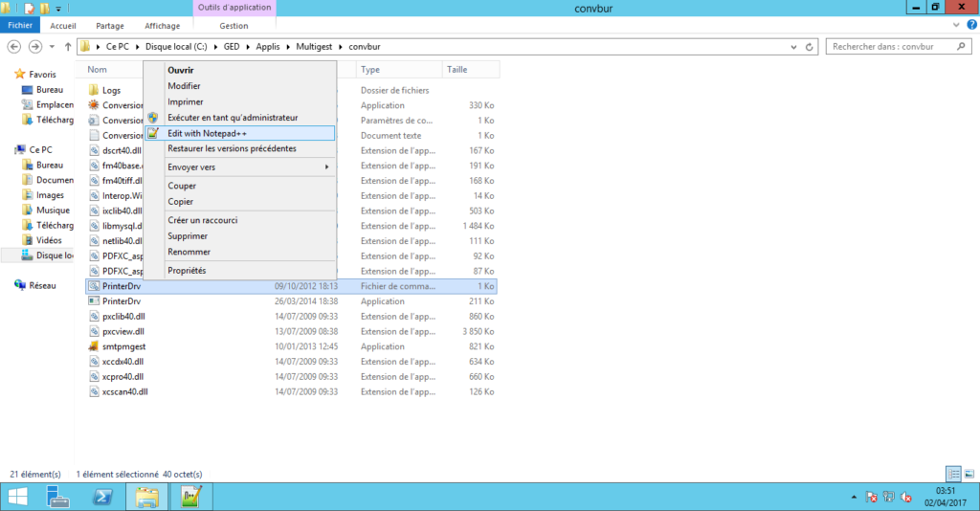980x511 pixels.
Task: Sort files by the Taille column header
Action: pyautogui.click(x=457, y=70)
